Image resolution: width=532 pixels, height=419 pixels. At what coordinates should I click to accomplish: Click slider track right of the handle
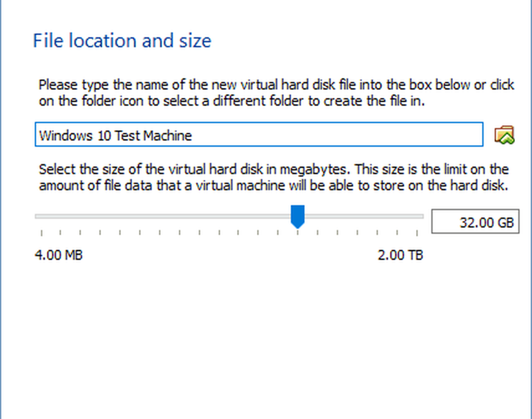pos(362,216)
